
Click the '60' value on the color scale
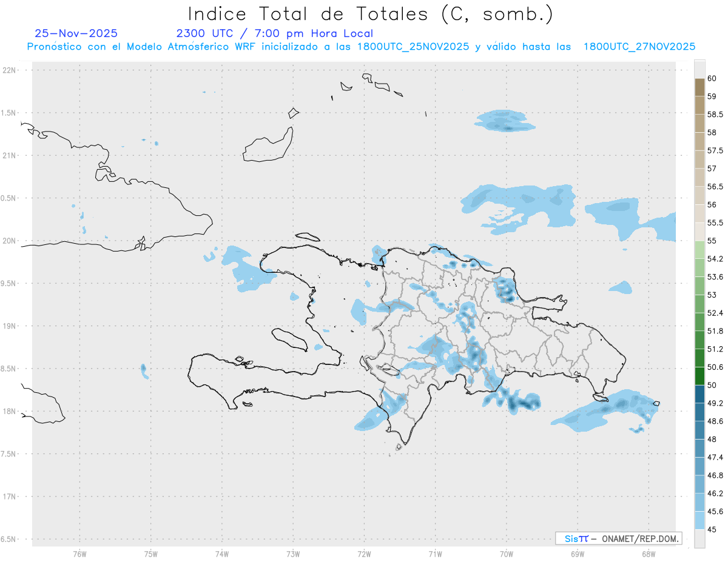(x=712, y=78)
